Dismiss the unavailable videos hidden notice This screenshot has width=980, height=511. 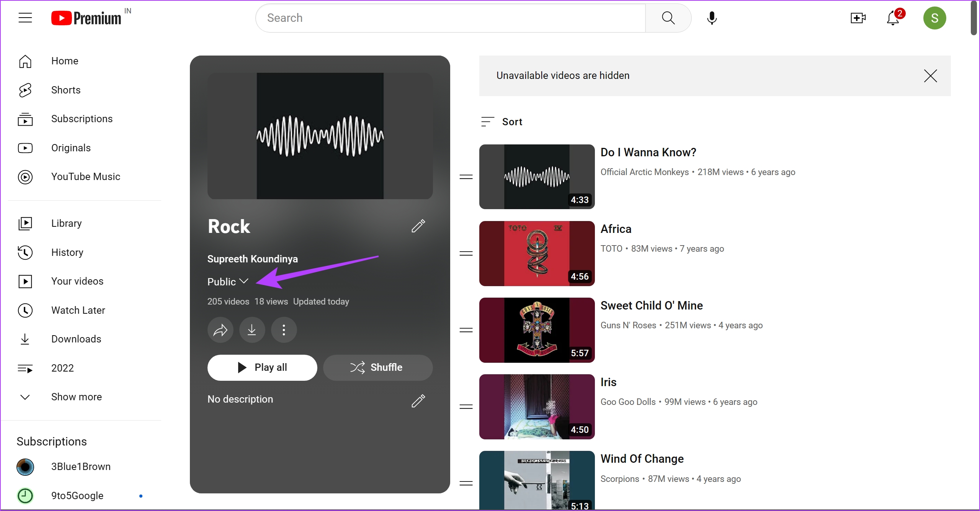coord(930,76)
